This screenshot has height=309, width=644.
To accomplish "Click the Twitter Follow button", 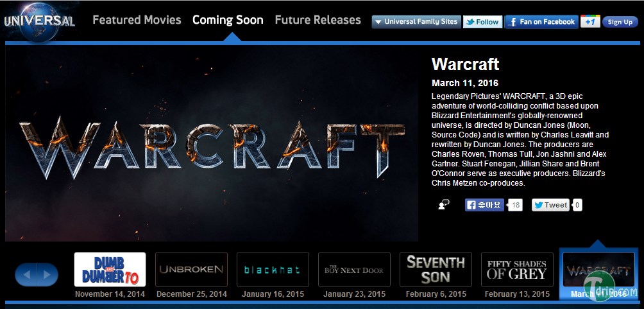I will (482, 22).
